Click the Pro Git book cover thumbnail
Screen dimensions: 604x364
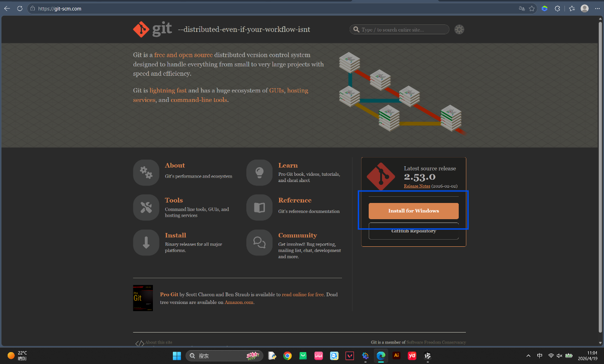pyautogui.click(x=143, y=298)
